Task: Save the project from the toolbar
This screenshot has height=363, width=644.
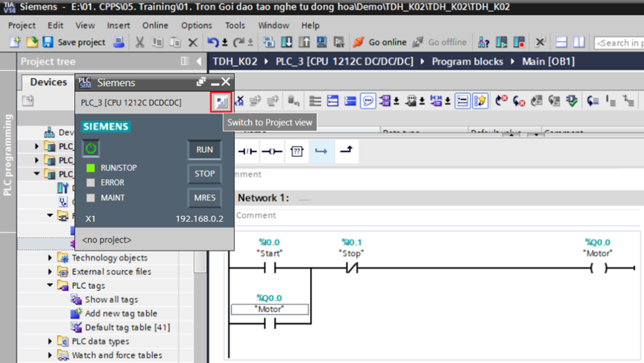Action: click(74, 42)
